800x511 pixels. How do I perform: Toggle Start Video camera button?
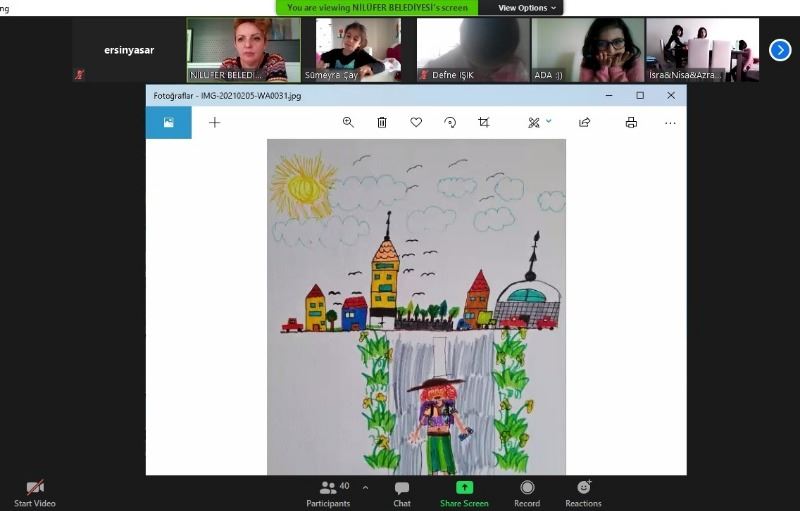click(35, 494)
